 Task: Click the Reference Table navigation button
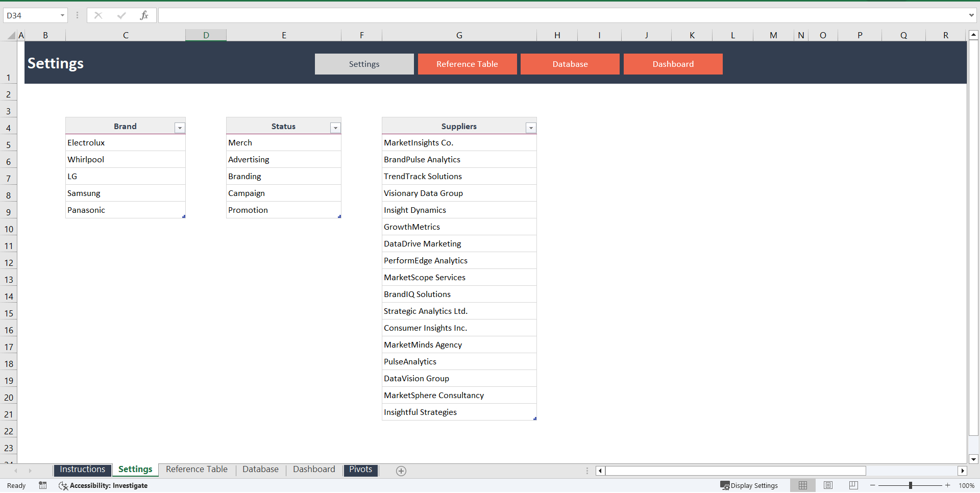coord(467,64)
